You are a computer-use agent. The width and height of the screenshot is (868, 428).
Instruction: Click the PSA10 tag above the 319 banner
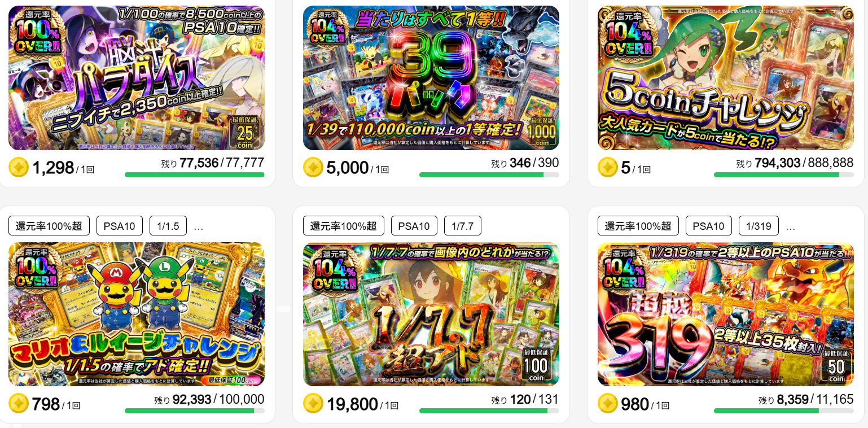[x=709, y=226]
